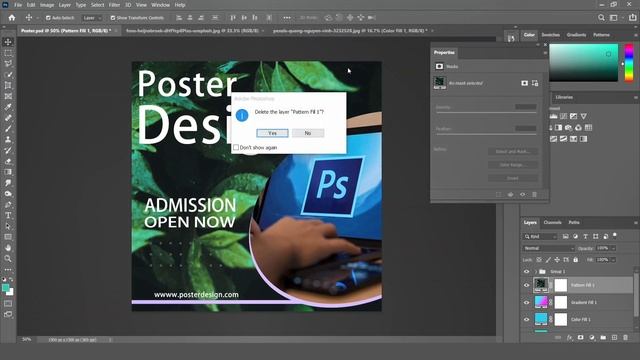
Task: Switch to the Channels tab
Action: click(553, 222)
